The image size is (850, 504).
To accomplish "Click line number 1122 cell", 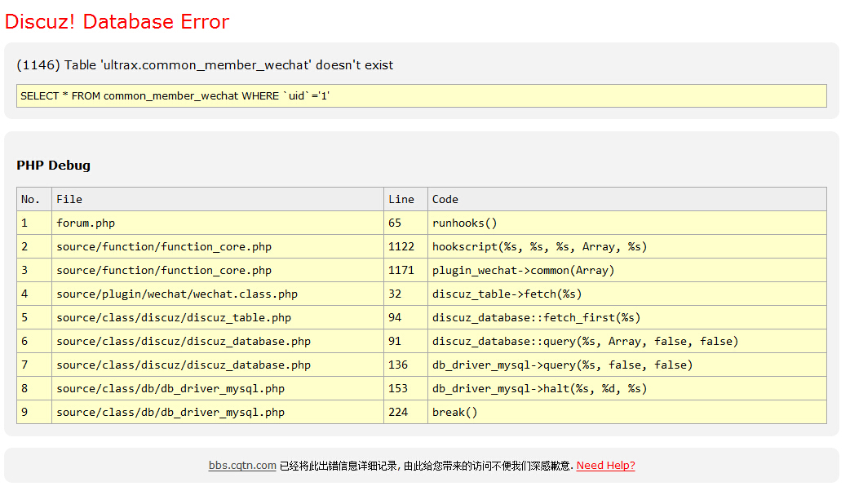I will [x=405, y=246].
